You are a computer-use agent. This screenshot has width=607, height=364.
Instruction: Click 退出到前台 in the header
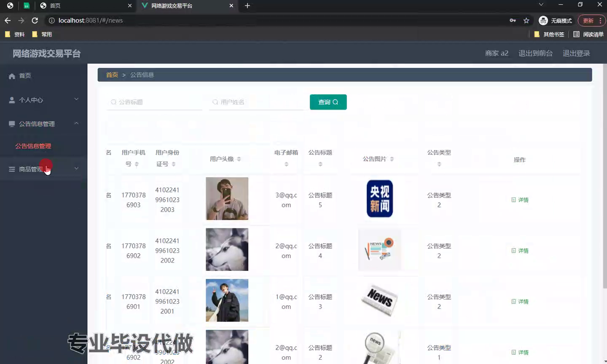(x=535, y=53)
